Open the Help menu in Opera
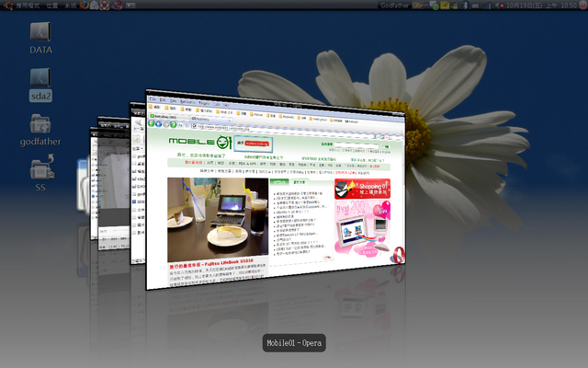This screenshot has height=368, width=588. pos(226,105)
